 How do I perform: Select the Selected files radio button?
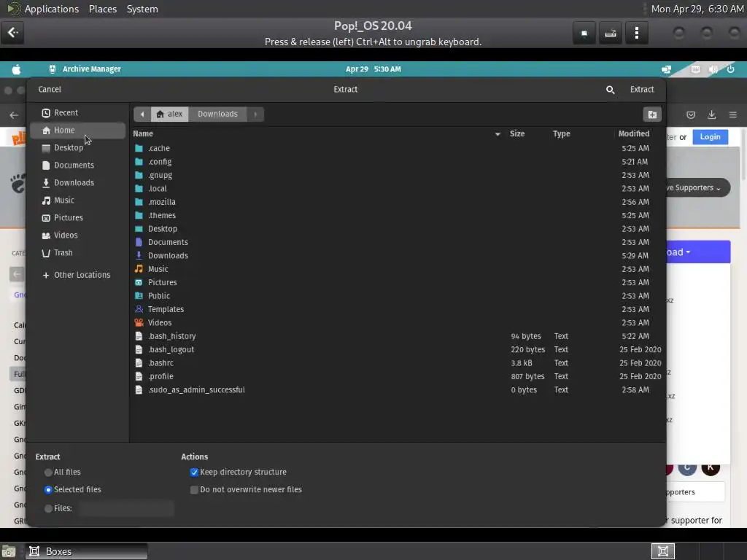(x=48, y=489)
